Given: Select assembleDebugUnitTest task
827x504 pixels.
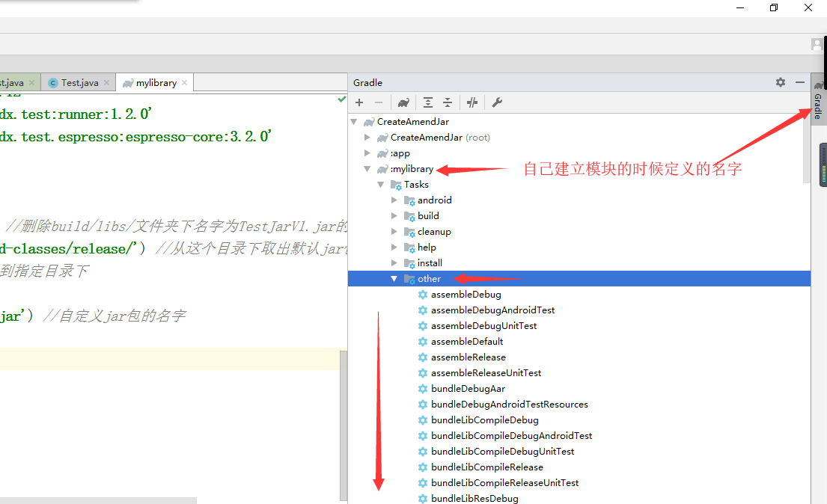Looking at the screenshot, I should click(x=483, y=326).
